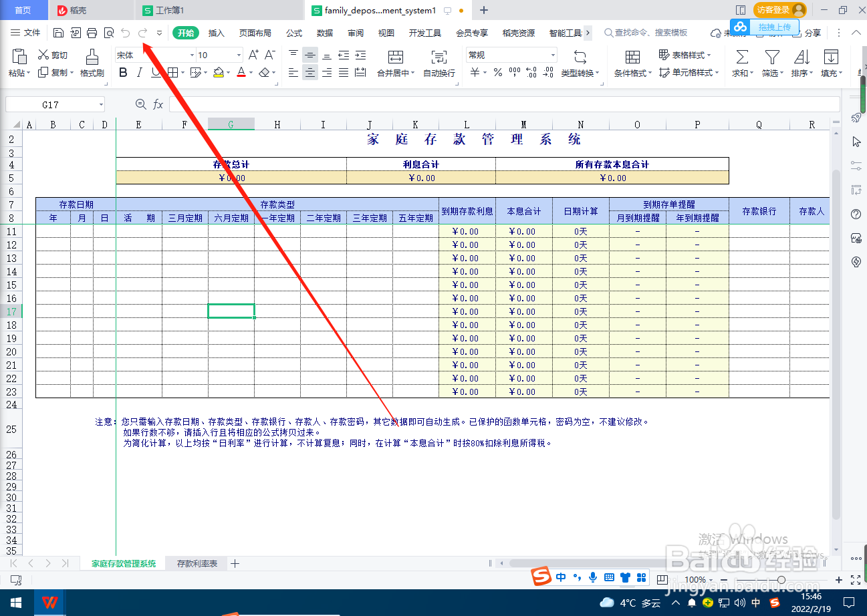
Task: Toggle center horizontal alignment
Action: tap(309, 73)
